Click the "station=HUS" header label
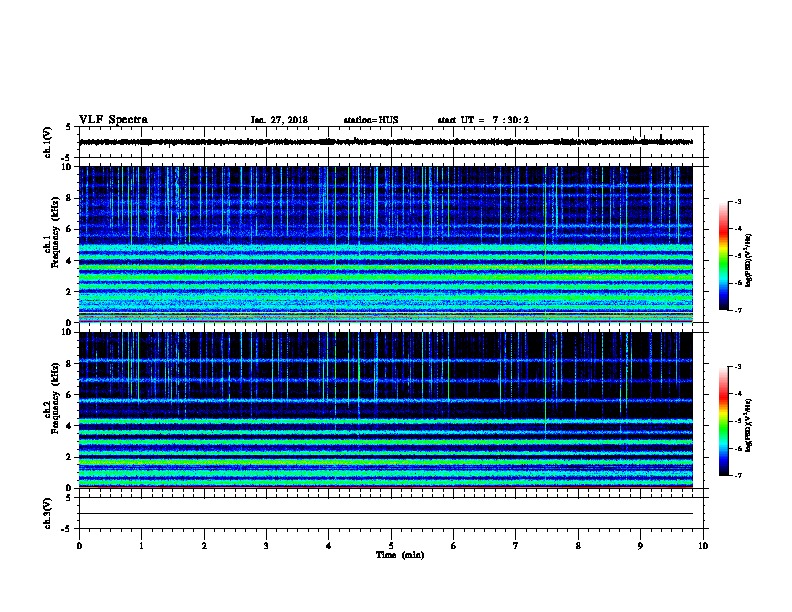Viewport: 792px width, 612px height. (371, 120)
